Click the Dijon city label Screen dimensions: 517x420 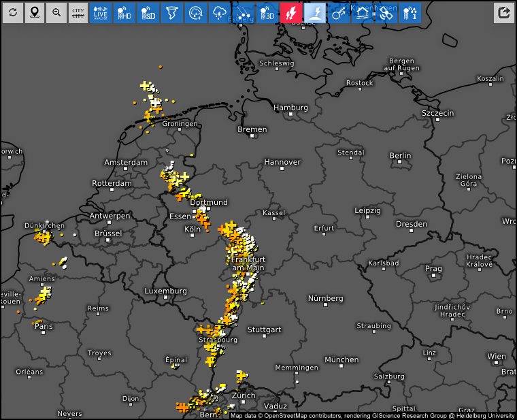pos(131,398)
